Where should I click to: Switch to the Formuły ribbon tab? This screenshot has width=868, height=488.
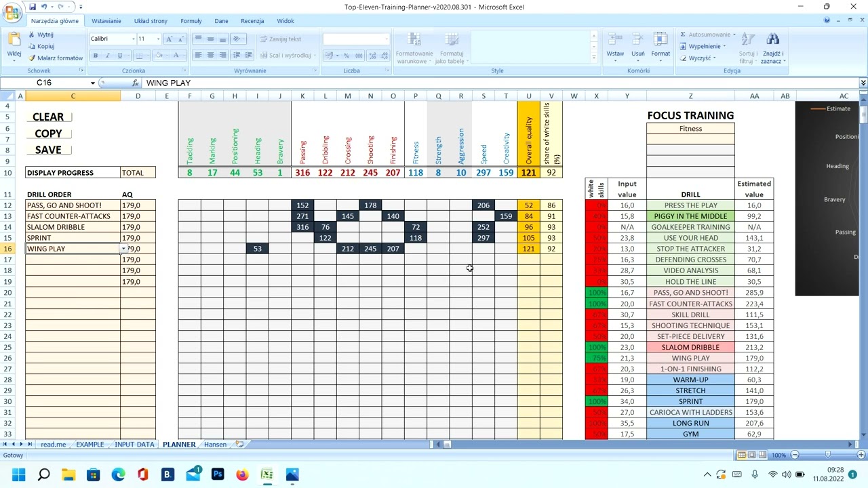coord(191,21)
